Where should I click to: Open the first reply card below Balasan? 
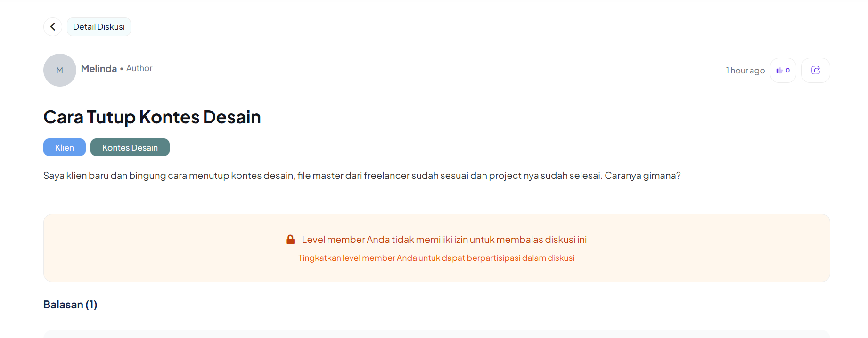(x=437, y=334)
